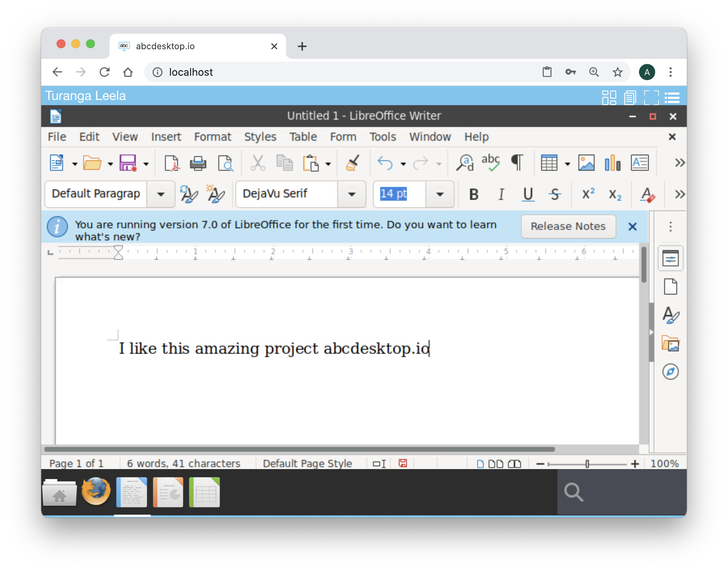Open the File menu
This screenshot has height=572, width=728.
coord(57,137)
